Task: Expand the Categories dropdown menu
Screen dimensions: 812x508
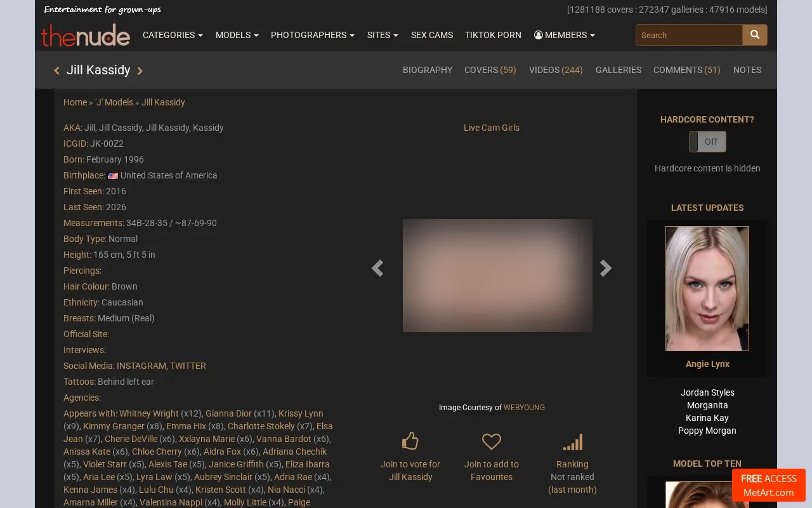Action: click(x=173, y=35)
